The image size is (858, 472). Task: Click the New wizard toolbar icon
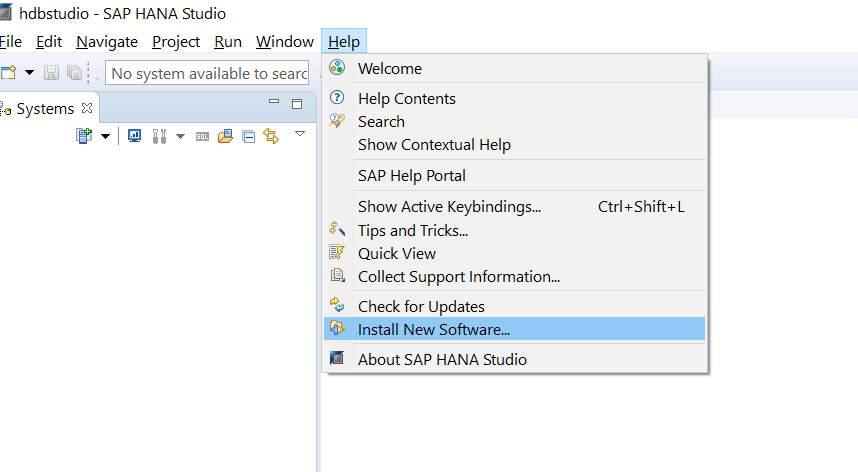coord(8,73)
